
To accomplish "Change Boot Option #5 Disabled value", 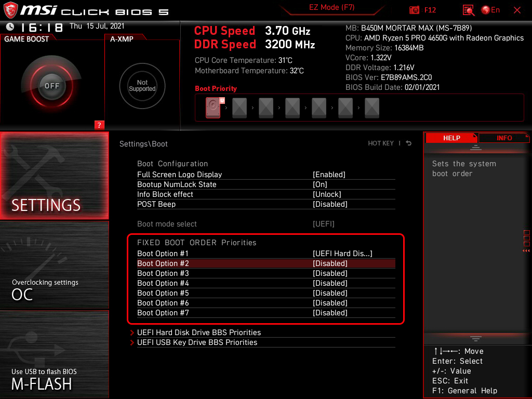I will [330, 293].
